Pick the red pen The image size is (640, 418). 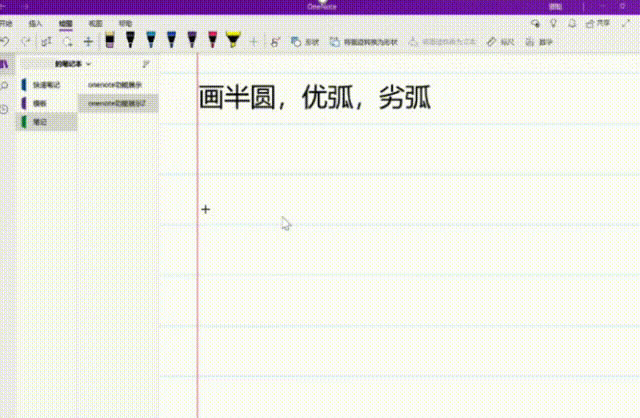213,40
